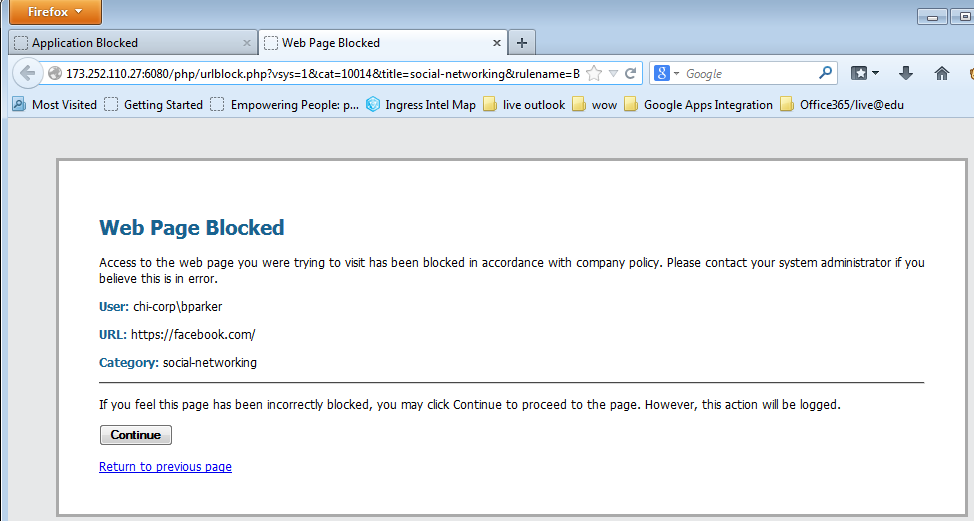Open the Downloads arrow button

pos(906,73)
